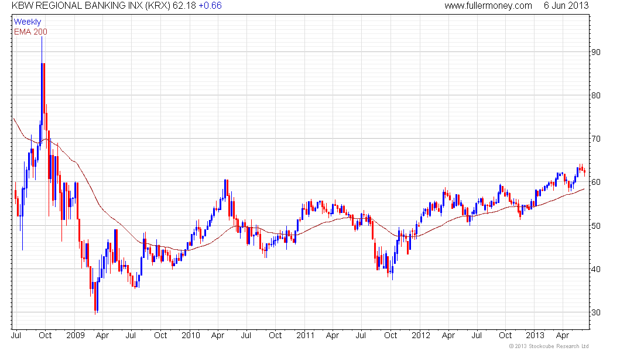
Task: Click the 80 price axis label
Action: [595, 95]
